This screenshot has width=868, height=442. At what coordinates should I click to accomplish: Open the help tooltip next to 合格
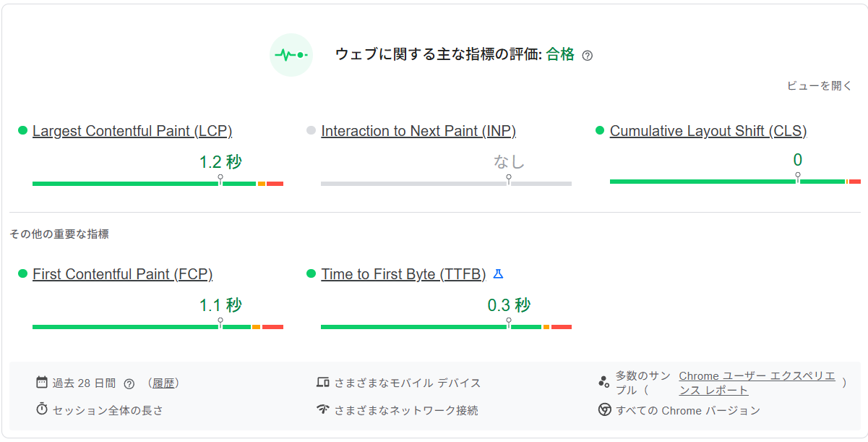(x=589, y=55)
